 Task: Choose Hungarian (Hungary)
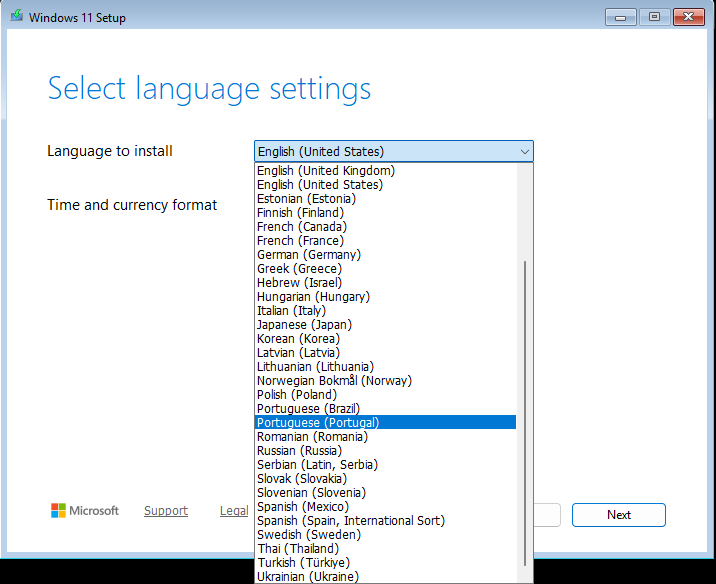(x=385, y=297)
